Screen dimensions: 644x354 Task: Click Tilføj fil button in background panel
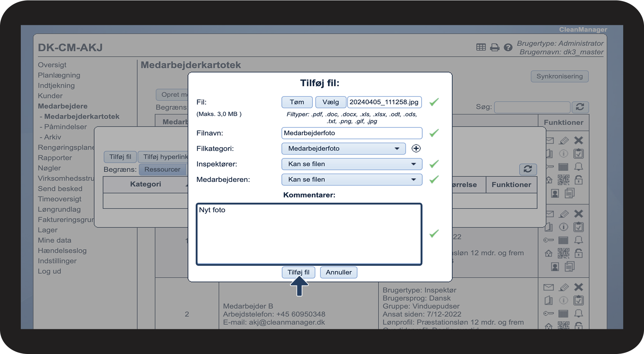120,157
